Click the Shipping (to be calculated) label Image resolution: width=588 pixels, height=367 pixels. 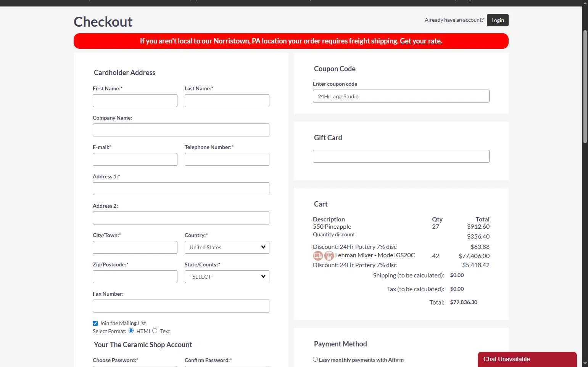[409, 275]
